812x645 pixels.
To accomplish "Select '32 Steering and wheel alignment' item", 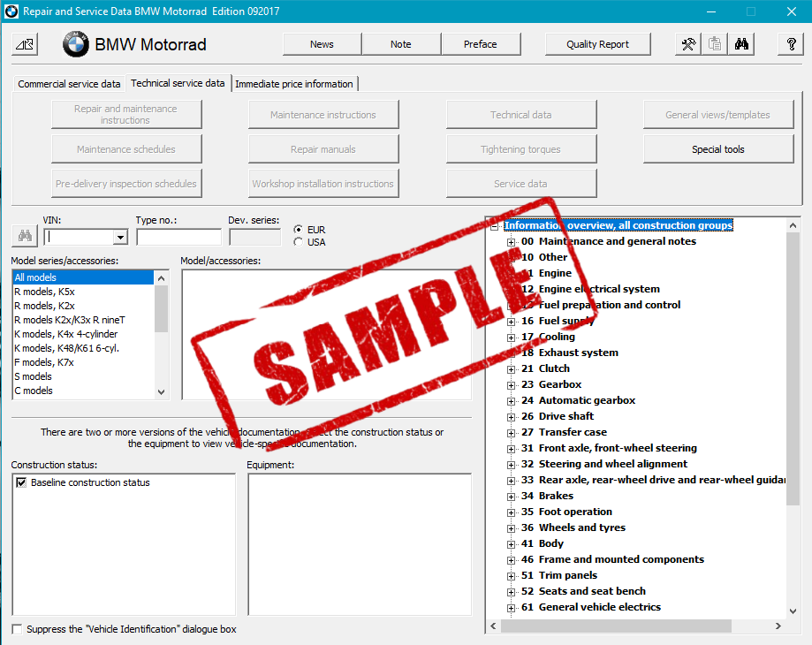I will click(604, 464).
